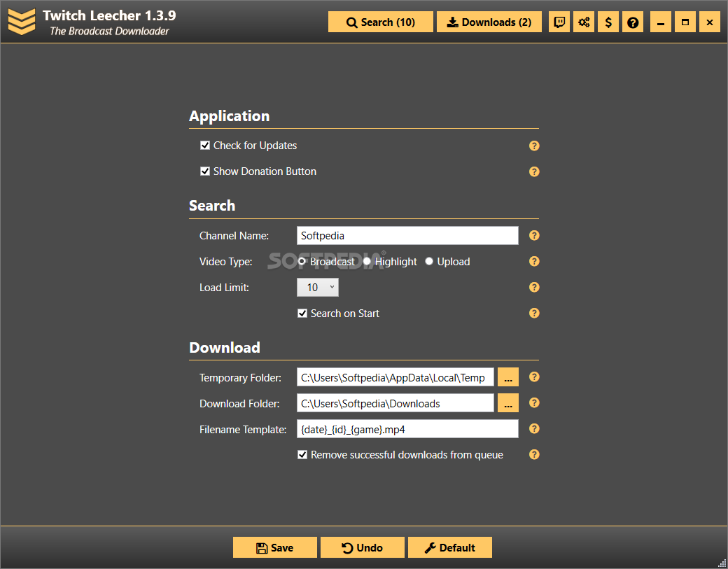Toggle Show Donation Button checkbox
Image resolution: width=728 pixels, height=569 pixels.
[x=204, y=171]
